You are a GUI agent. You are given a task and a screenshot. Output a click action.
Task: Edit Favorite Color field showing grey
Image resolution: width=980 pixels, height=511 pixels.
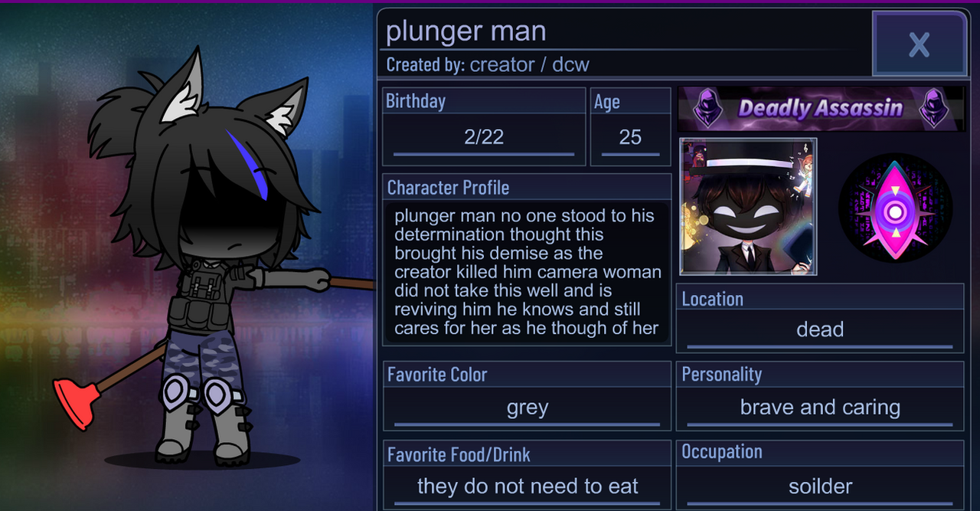point(528,408)
